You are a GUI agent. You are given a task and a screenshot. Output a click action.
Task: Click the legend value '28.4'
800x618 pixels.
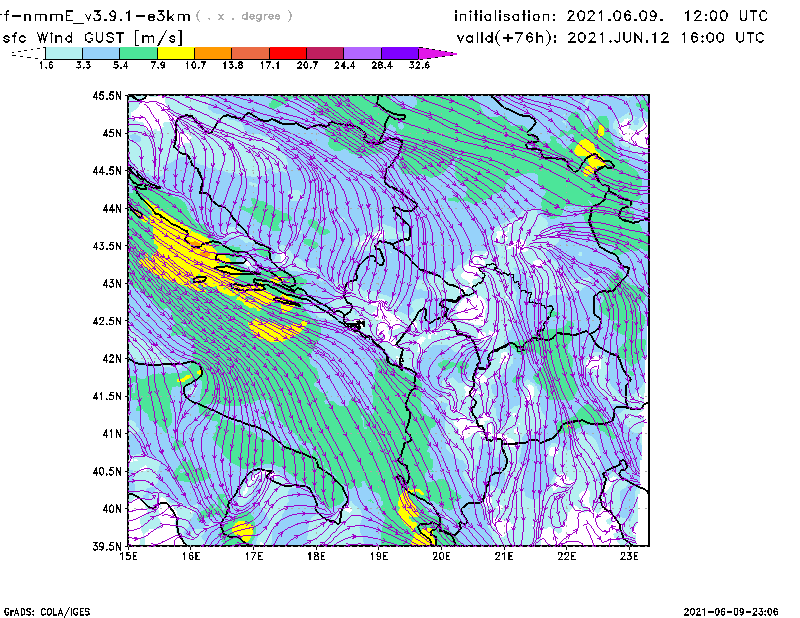coord(382,65)
